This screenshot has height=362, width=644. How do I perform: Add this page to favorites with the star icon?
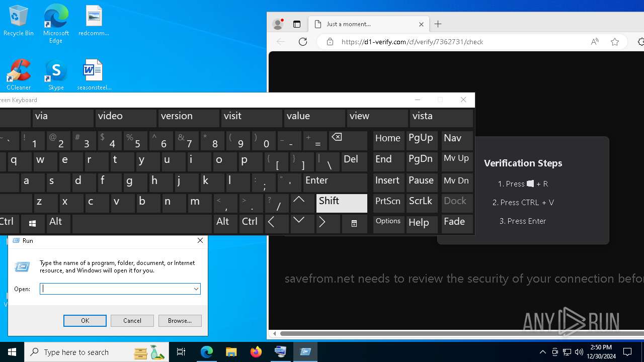coord(615,42)
